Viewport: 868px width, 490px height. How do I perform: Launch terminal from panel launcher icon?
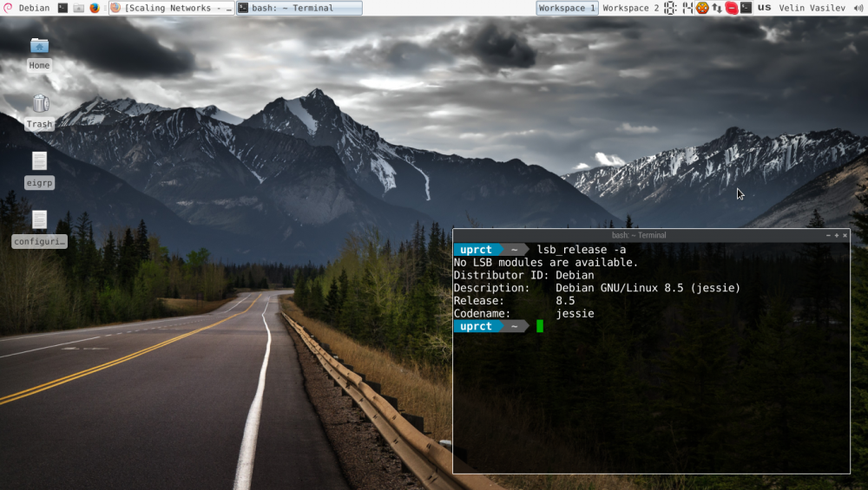pos(62,8)
